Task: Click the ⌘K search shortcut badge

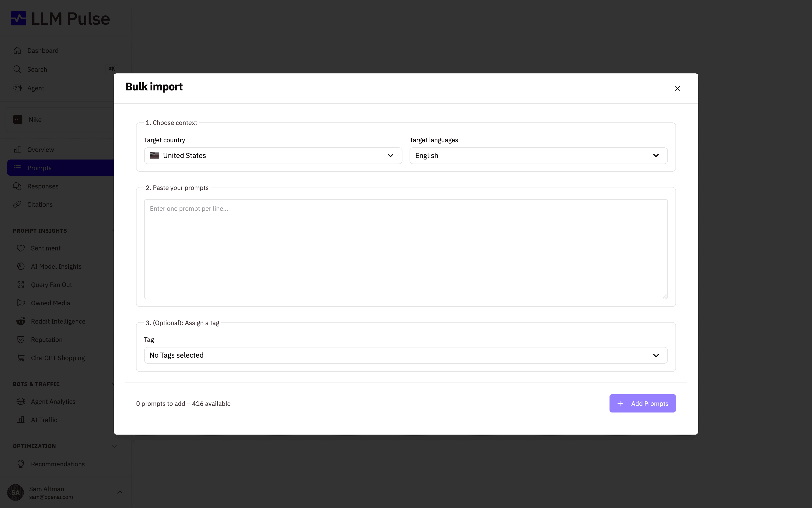Action: [x=111, y=69]
